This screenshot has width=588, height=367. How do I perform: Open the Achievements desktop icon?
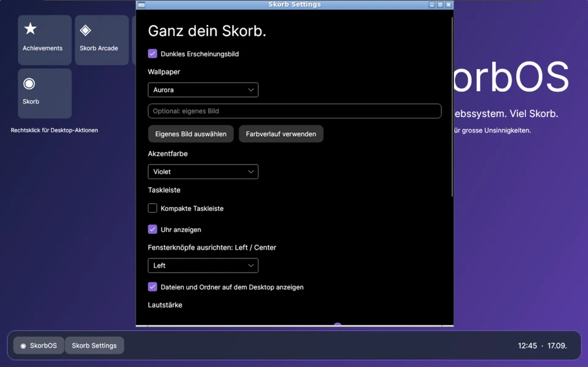tap(45, 40)
